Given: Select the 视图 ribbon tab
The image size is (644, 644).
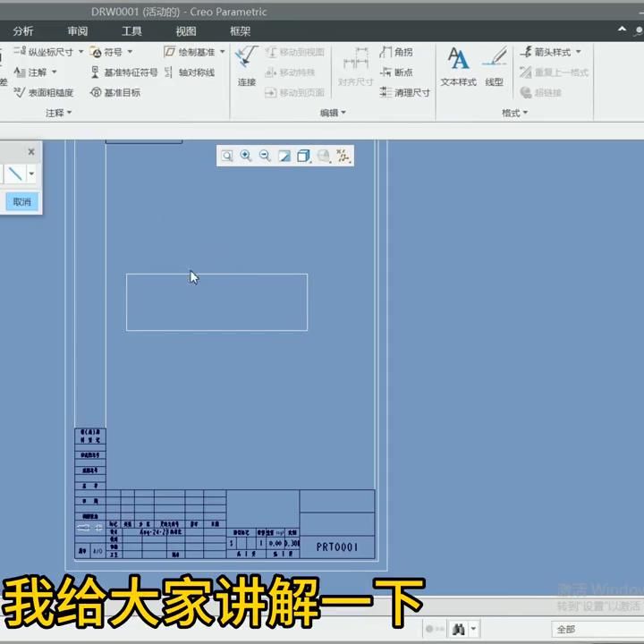Looking at the screenshot, I should [186, 31].
